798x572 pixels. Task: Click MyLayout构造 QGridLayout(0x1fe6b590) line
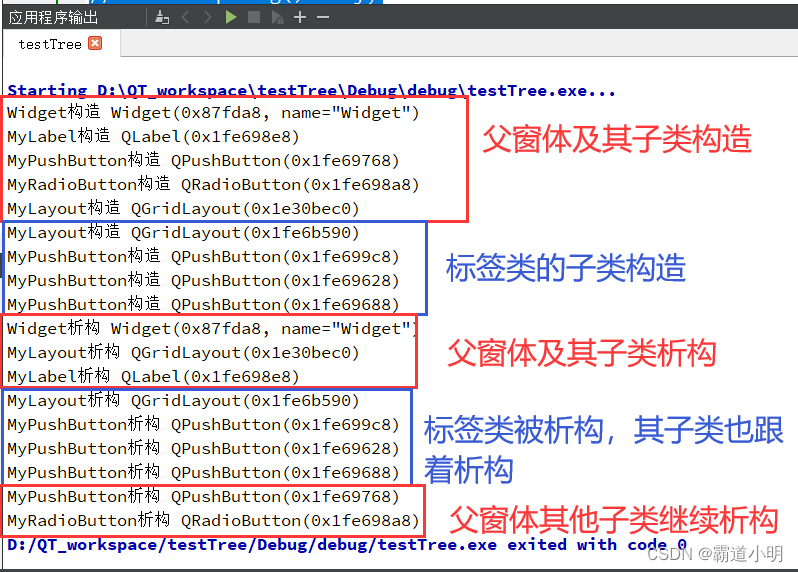tap(183, 233)
